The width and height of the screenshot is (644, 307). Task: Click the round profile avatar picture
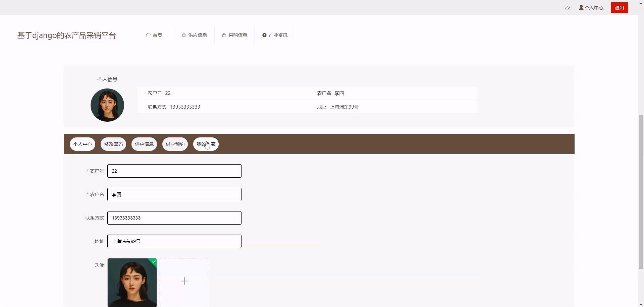click(107, 105)
